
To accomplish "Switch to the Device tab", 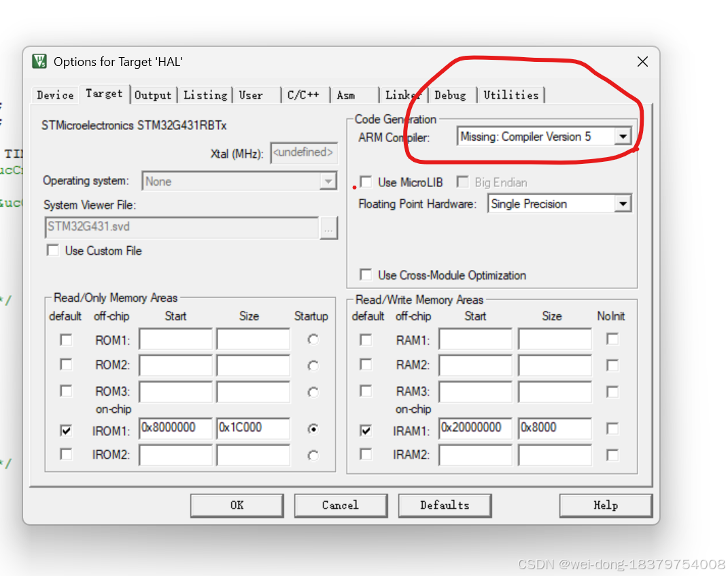I will pyautogui.click(x=55, y=95).
